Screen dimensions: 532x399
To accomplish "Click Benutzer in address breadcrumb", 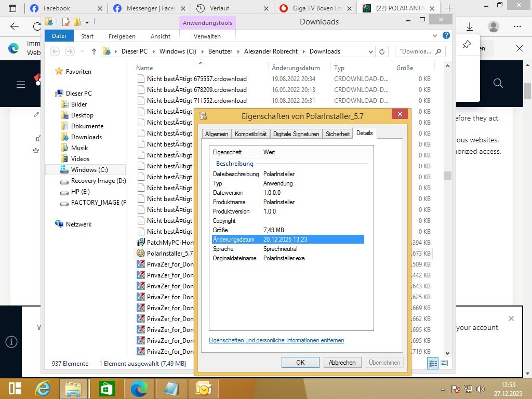I will 220,51.
